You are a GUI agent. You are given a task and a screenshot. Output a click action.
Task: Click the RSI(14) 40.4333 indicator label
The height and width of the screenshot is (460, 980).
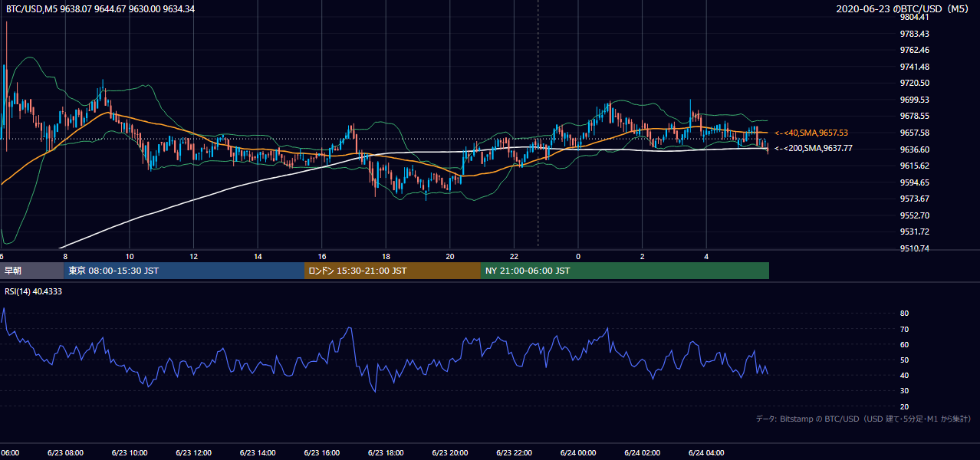[x=34, y=291]
